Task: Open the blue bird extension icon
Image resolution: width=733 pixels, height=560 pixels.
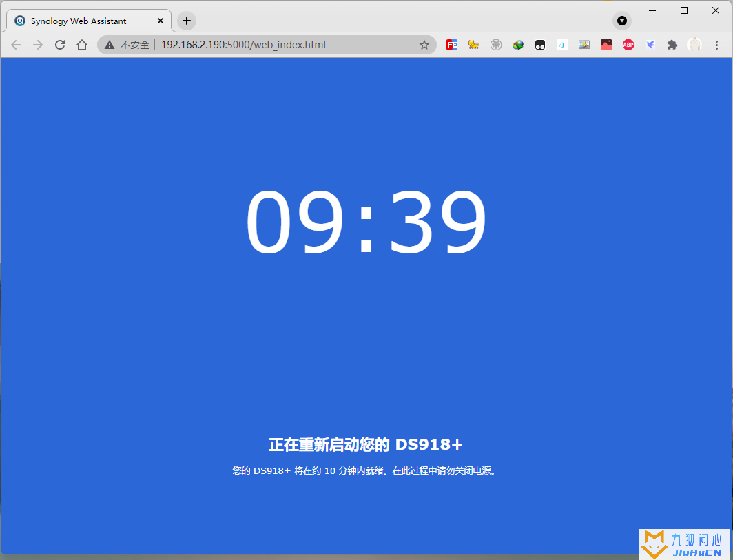Action: (x=650, y=45)
